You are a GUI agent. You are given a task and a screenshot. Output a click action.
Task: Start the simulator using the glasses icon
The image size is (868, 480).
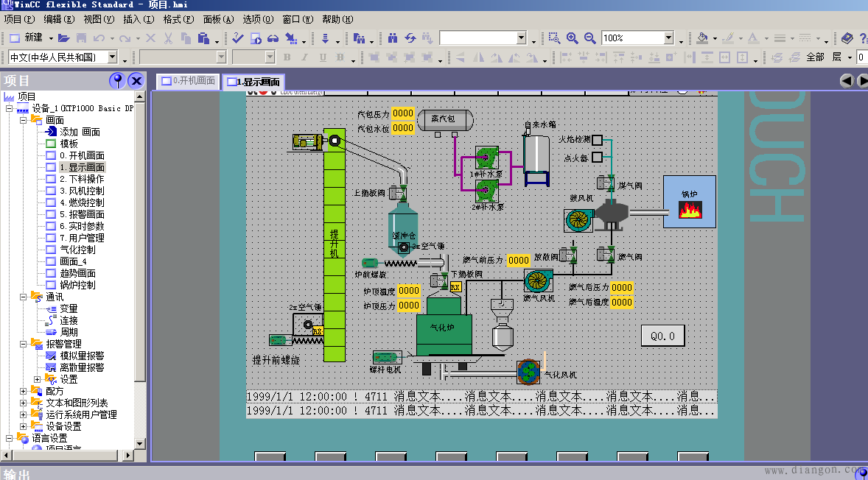coord(271,37)
